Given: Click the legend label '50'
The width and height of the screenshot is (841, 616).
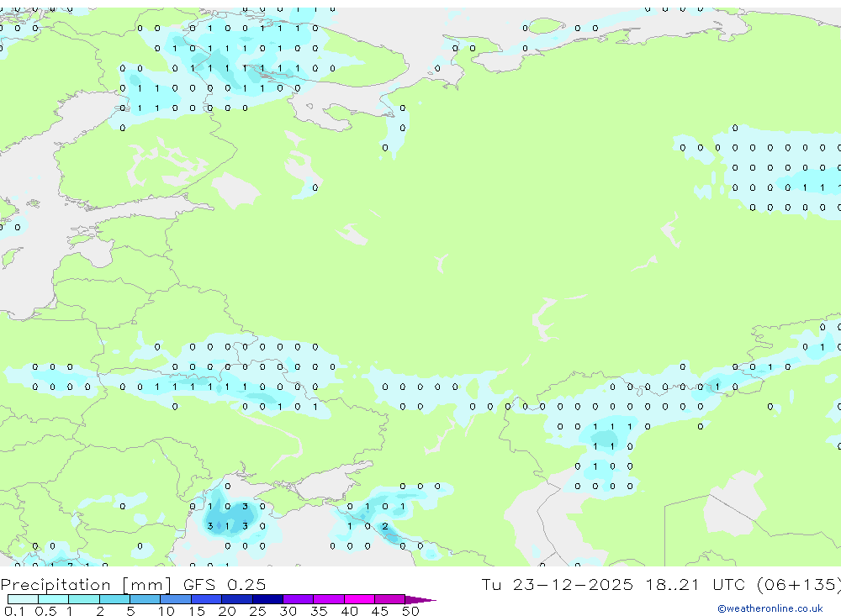Looking at the screenshot, I should pos(410,611).
